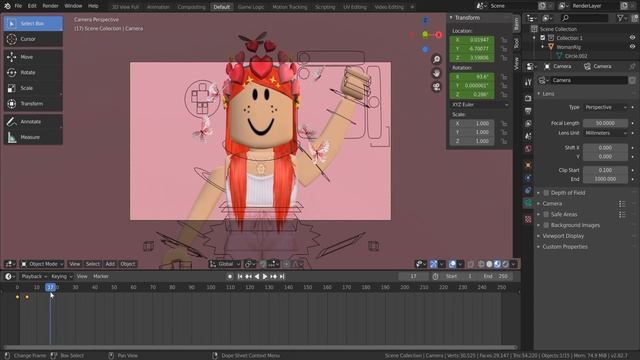Hide Collection 1 with its eye icon
This screenshot has height=360, width=640.
click(632, 38)
